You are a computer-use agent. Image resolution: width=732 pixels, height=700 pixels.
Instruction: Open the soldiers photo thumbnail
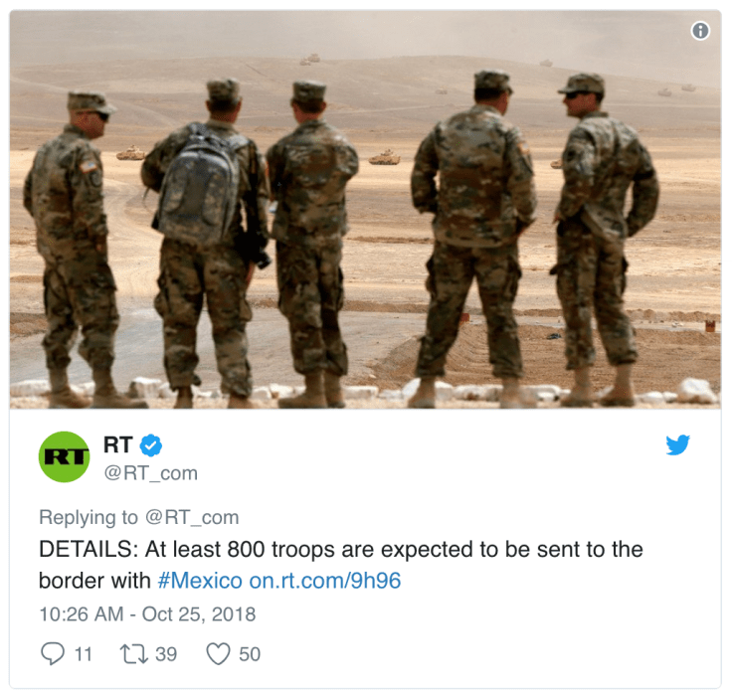click(366, 210)
